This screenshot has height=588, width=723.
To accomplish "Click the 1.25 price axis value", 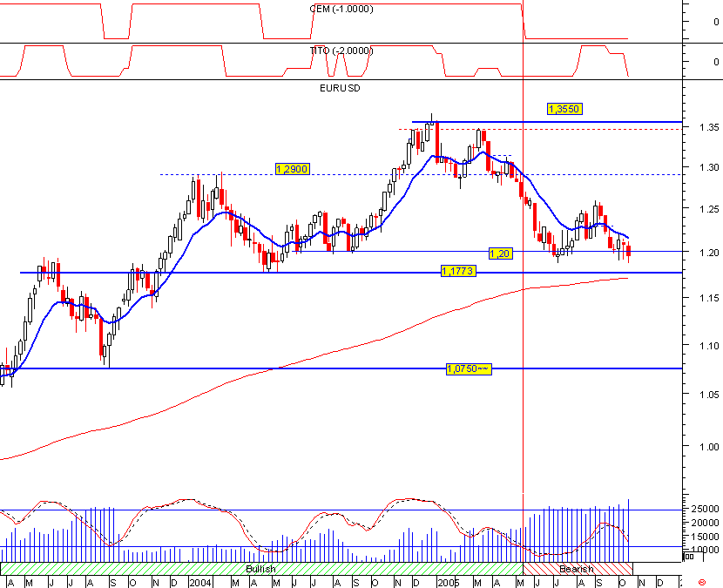I will click(x=709, y=209).
